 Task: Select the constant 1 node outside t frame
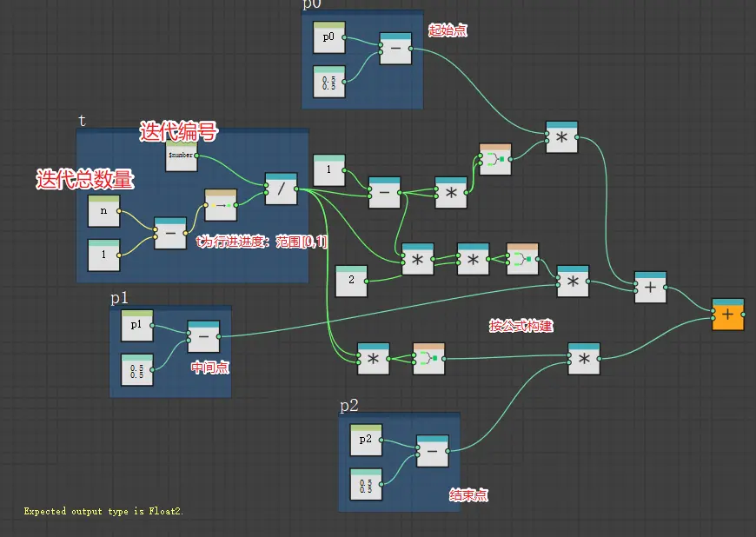coord(328,170)
